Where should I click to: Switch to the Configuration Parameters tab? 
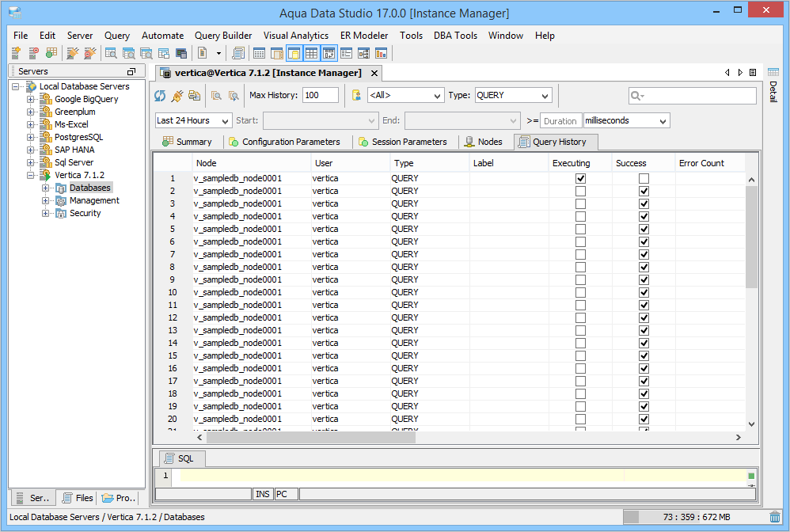pos(285,142)
